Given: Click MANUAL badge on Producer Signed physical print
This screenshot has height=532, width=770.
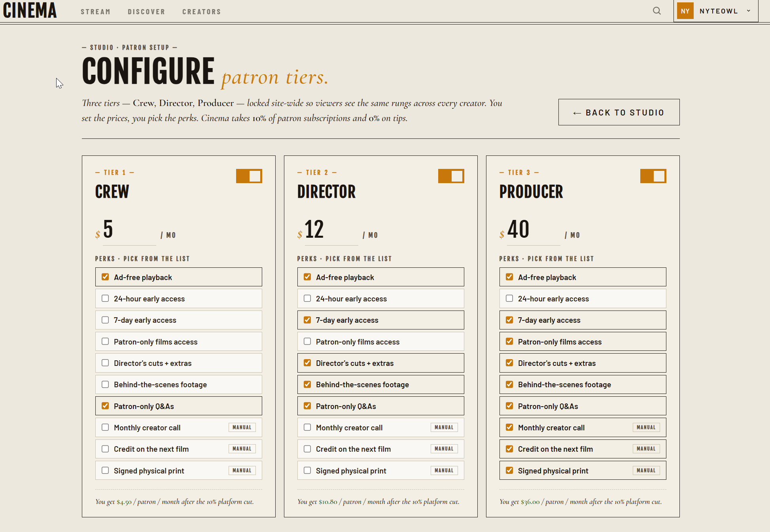Looking at the screenshot, I should coord(646,470).
